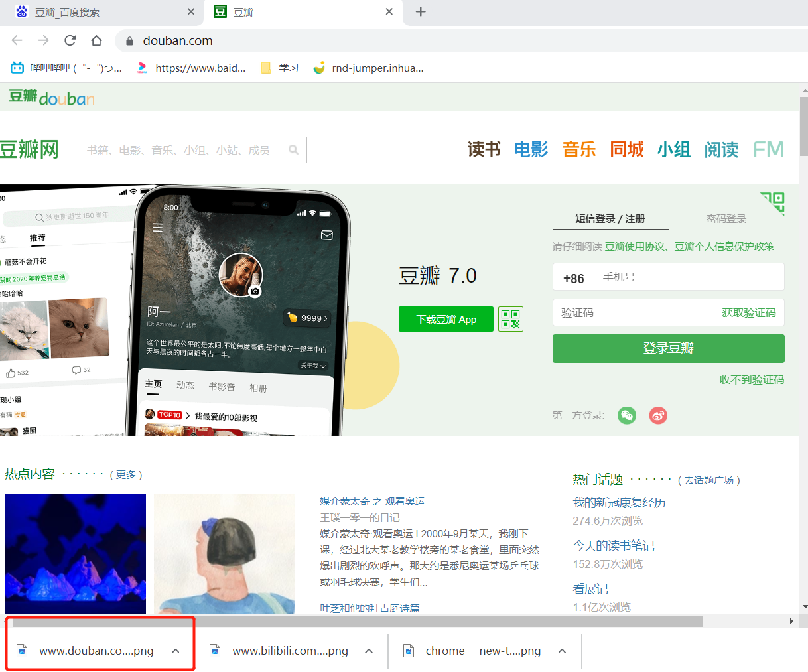Expand options for www.bilibili.com....png download

pyautogui.click(x=369, y=651)
